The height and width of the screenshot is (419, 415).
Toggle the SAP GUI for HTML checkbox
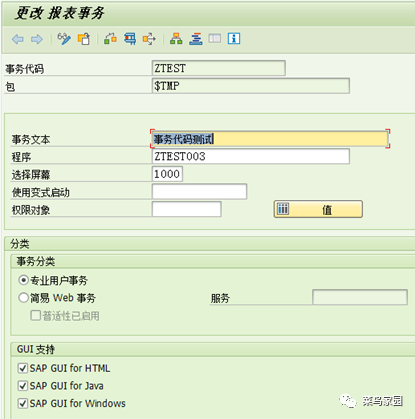[23, 368]
